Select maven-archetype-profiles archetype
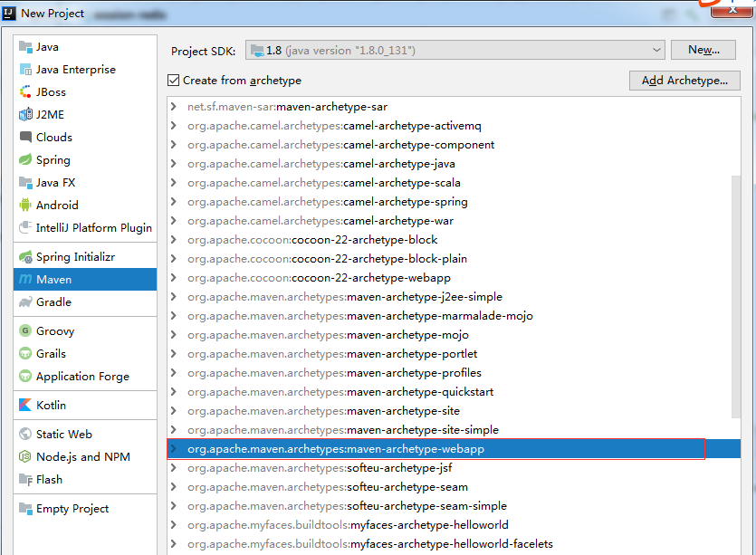756x555 pixels. (x=454, y=373)
